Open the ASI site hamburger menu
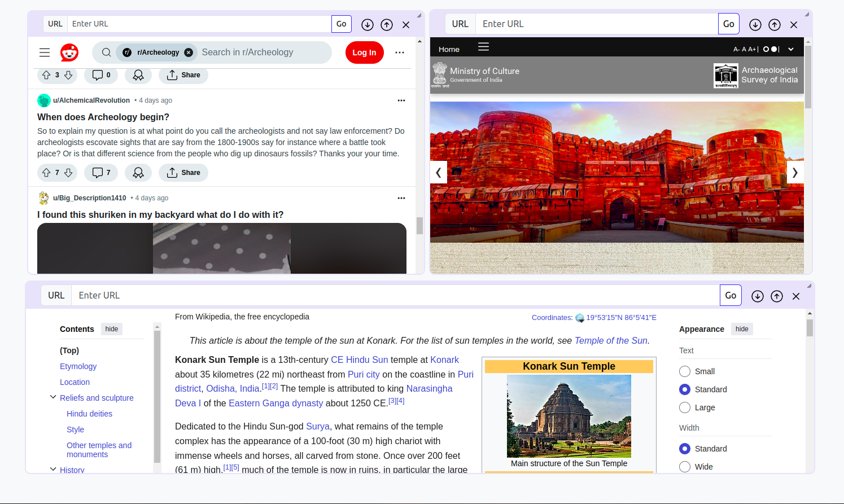 pos(483,47)
